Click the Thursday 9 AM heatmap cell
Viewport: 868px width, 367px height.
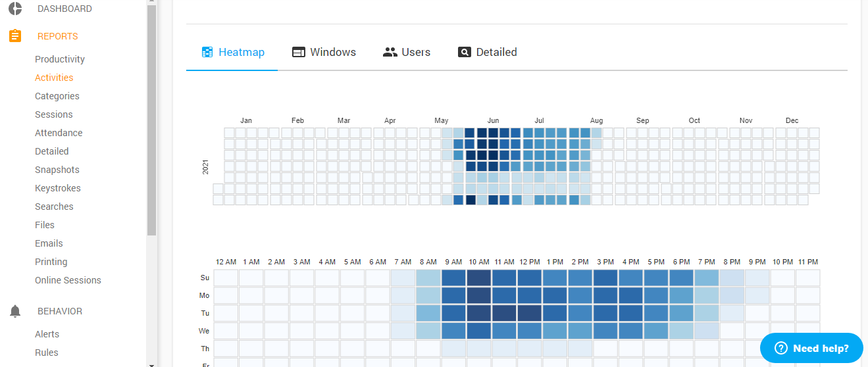[x=453, y=348]
